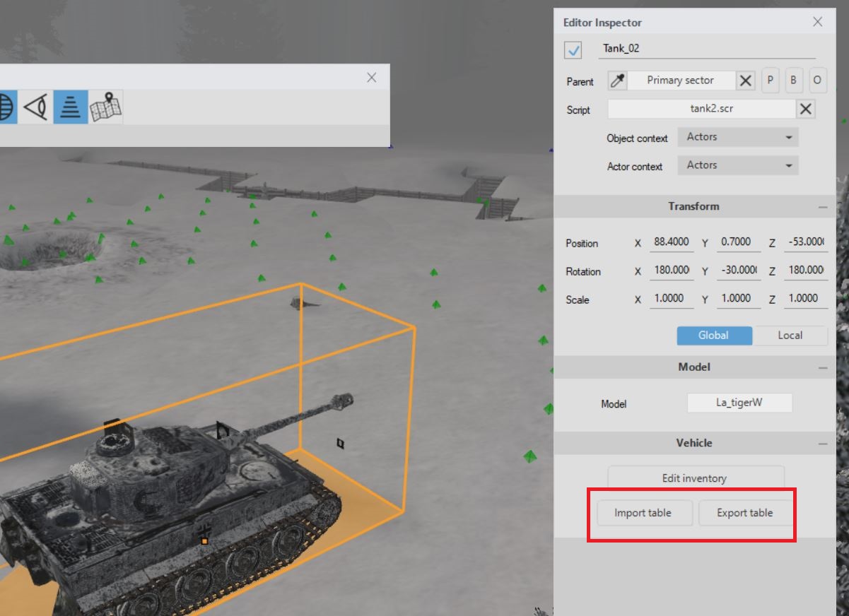Screen dimensions: 849x616
Task: Clear the Primary sector parent with X
Action: tap(746, 81)
